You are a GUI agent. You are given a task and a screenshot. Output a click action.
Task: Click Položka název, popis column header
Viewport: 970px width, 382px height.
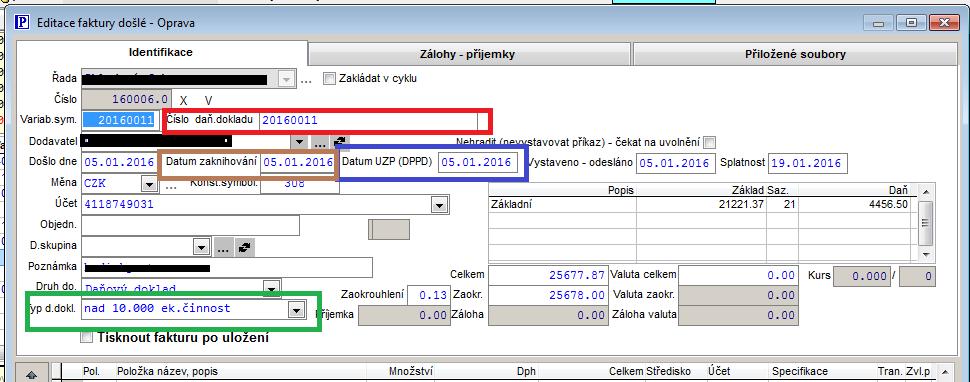pyautogui.click(x=167, y=371)
